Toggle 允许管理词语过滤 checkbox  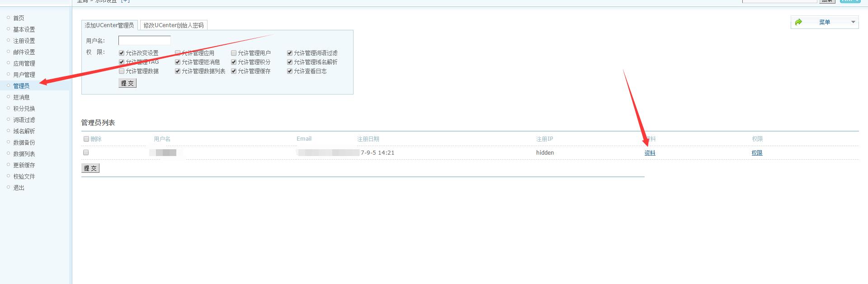[290, 53]
